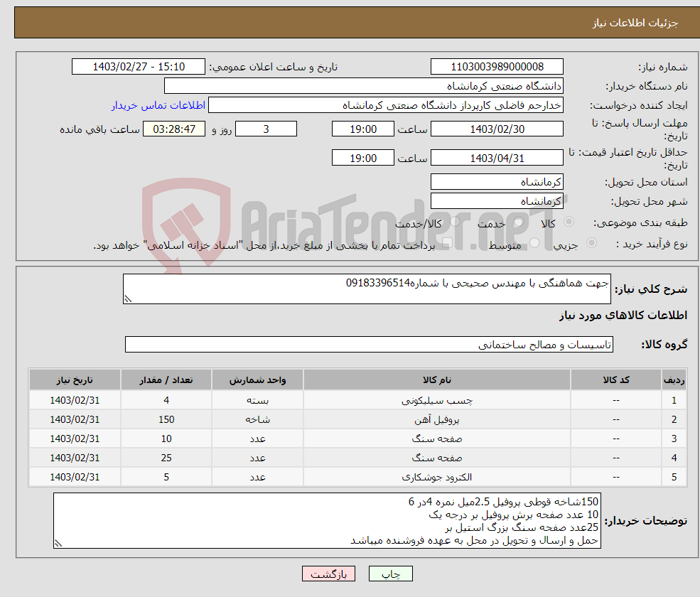
Task: Click the request creator field خدارحم فاضلی
Action: [386, 105]
